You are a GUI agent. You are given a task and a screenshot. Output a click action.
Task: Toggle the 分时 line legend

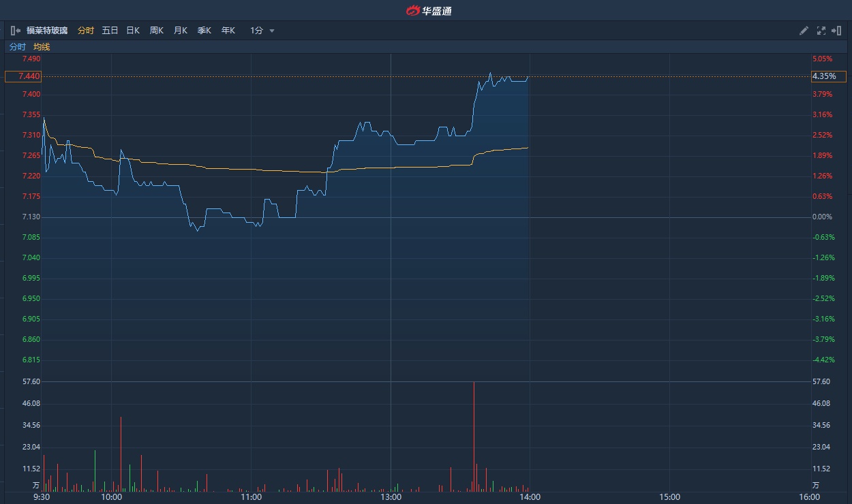pyautogui.click(x=17, y=47)
